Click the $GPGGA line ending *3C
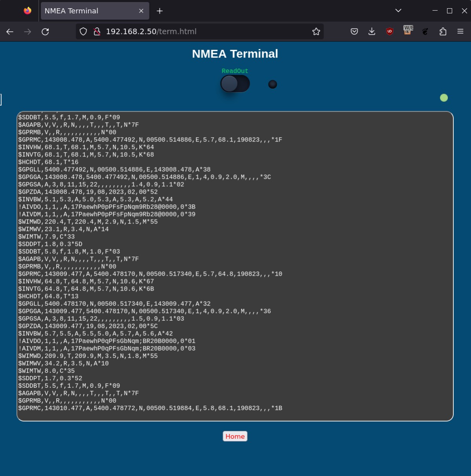The height and width of the screenshot is (476, 471). [x=144, y=177]
